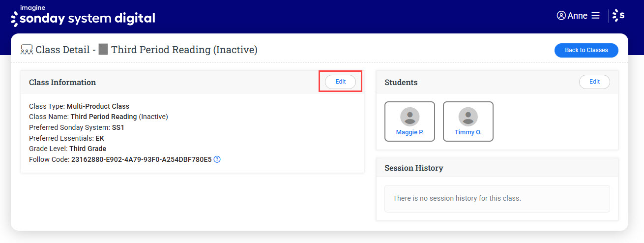This screenshot has height=243, width=644.
Task: Click the Sonday S icon in header
Action: click(x=618, y=16)
